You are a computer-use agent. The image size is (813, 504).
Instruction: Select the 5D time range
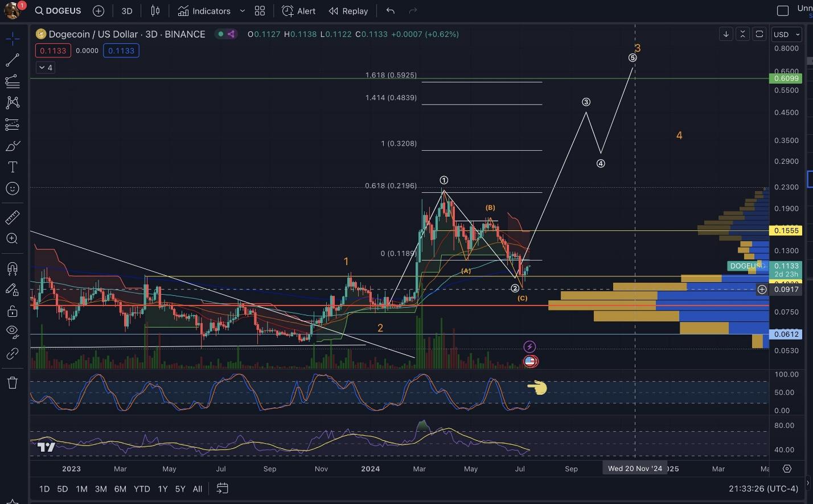(63, 489)
